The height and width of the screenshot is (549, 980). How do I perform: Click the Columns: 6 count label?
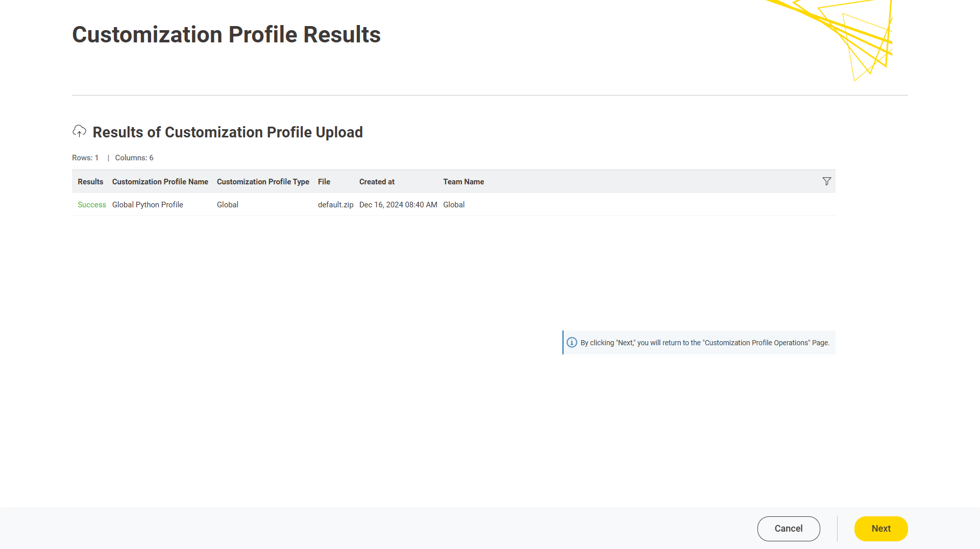[134, 158]
